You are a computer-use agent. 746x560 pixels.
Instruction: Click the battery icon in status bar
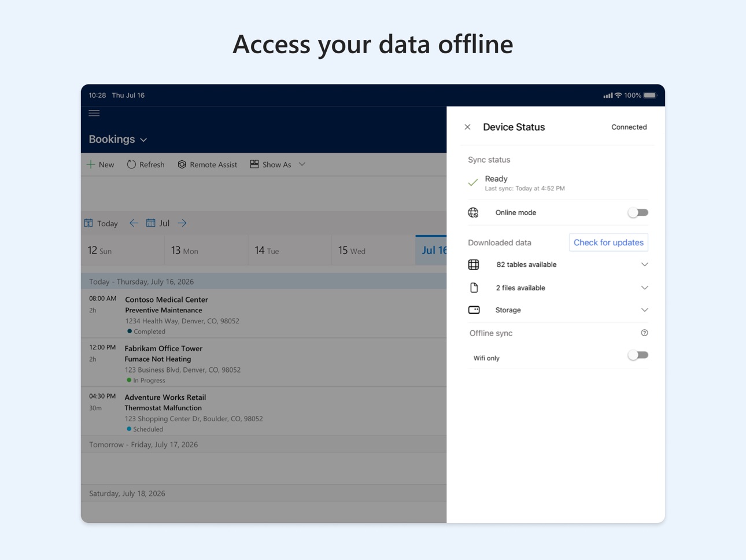tap(651, 95)
